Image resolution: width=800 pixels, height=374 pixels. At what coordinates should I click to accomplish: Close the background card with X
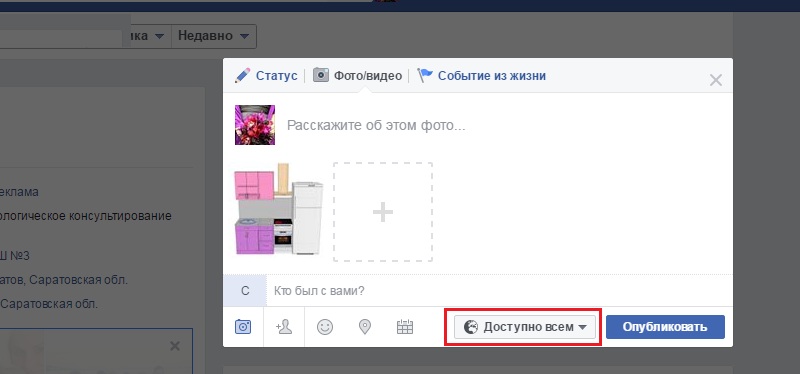pyautogui.click(x=174, y=346)
